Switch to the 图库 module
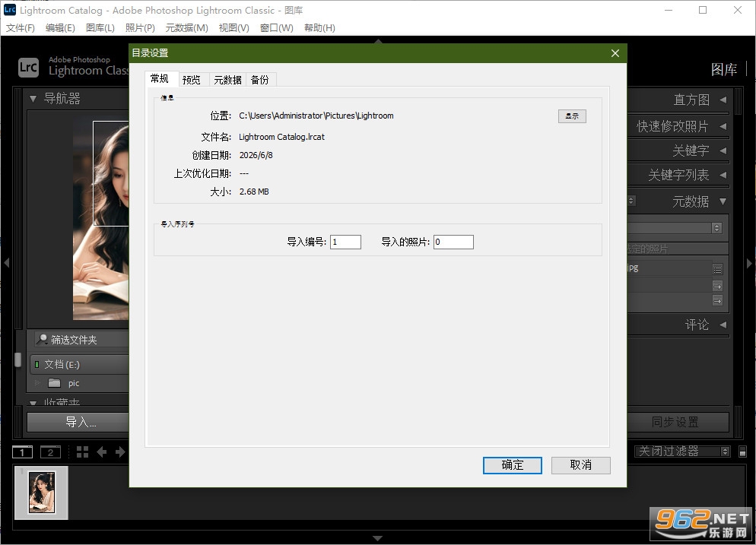 coord(724,69)
